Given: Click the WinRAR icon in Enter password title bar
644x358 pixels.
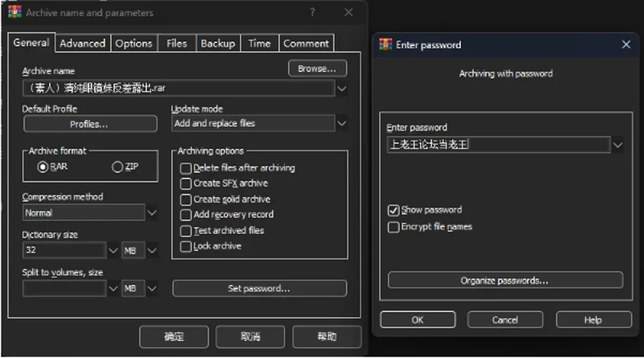Looking at the screenshot, I should tap(386, 44).
